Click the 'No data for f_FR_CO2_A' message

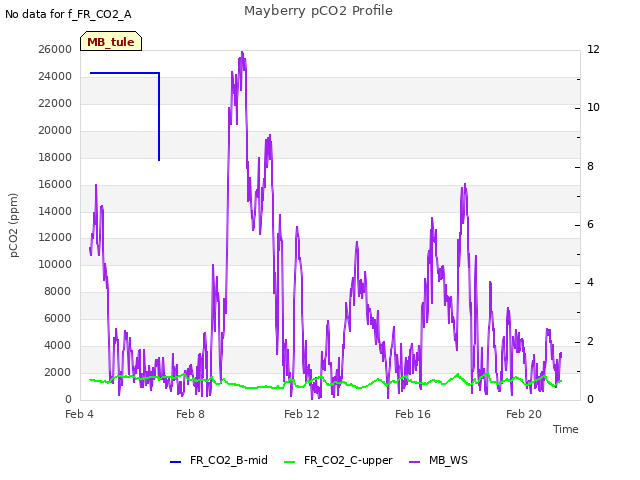coord(68,14)
